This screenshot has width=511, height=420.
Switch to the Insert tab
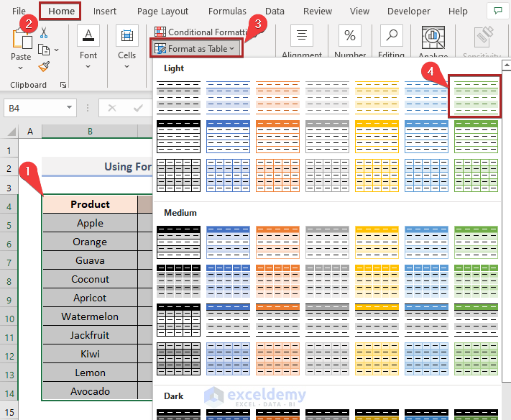tap(105, 12)
